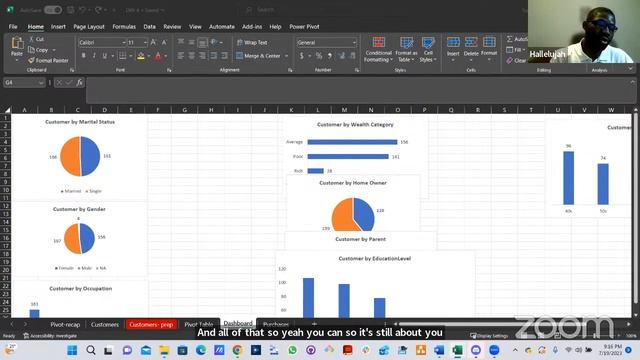Center text horizontally in cells
This screenshot has height=360, width=640.
tap(191, 56)
